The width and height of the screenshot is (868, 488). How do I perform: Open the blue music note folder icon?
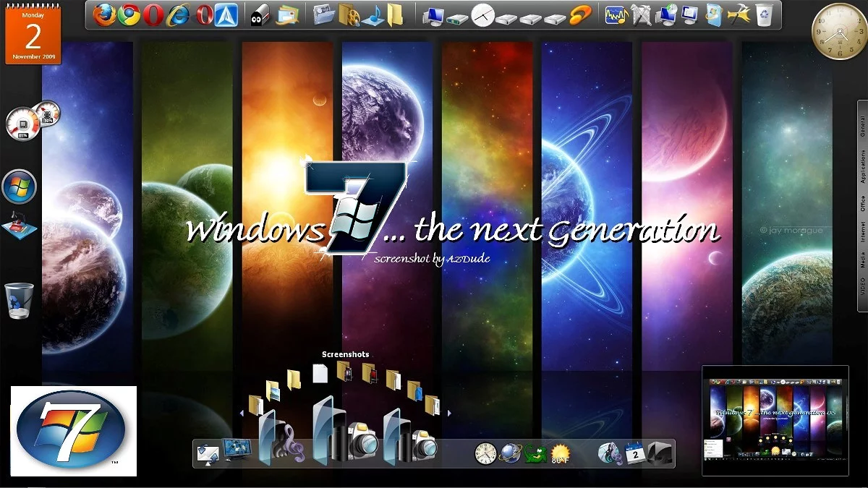tap(373, 14)
